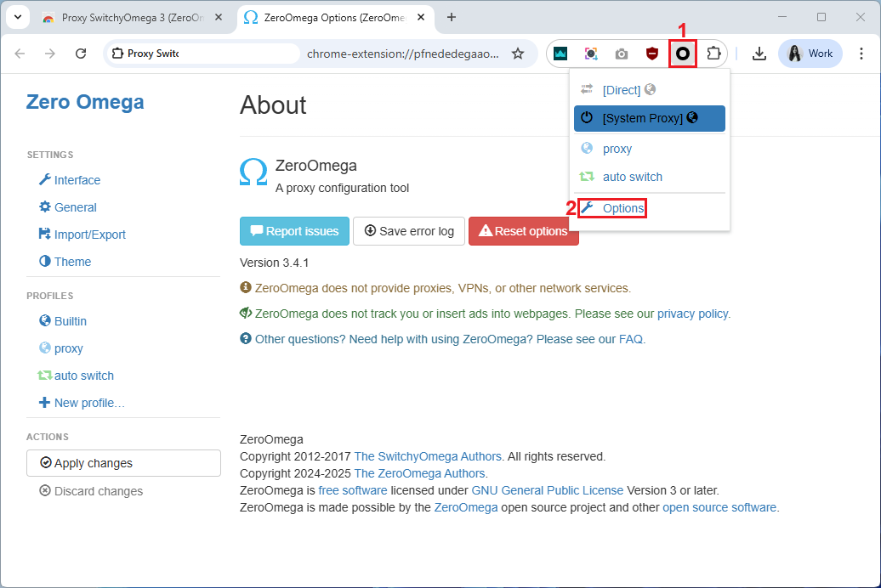Open the Import/Export settings page
Viewport: 881px width, 588px height.
click(x=89, y=235)
